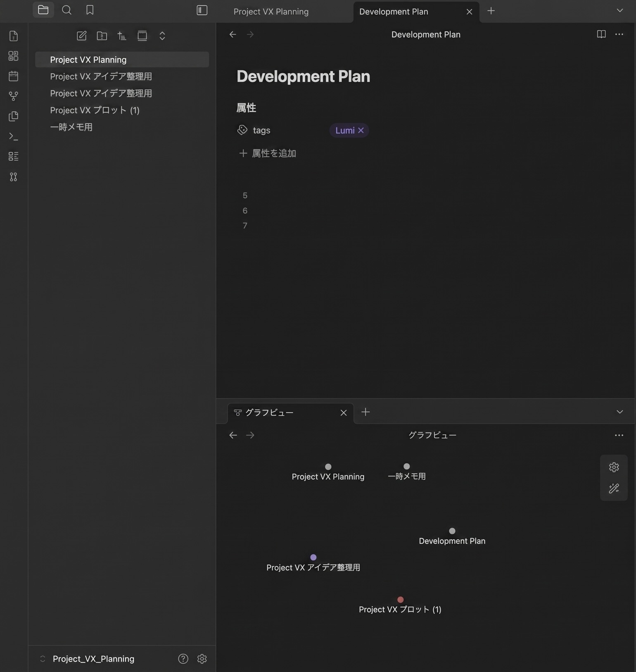Click the Development Plan title heading
Viewport: 636px width, 672px height.
pos(303,76)
